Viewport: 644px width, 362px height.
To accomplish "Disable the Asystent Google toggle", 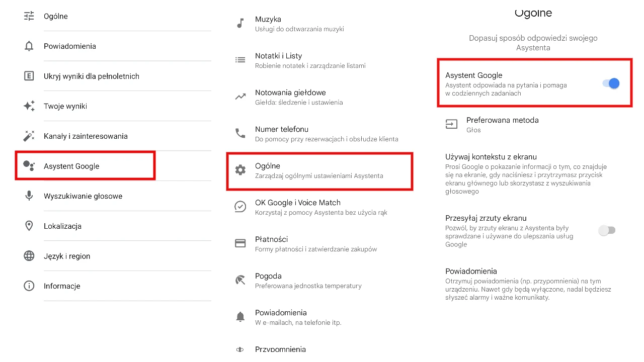I will tap(610, 83).
